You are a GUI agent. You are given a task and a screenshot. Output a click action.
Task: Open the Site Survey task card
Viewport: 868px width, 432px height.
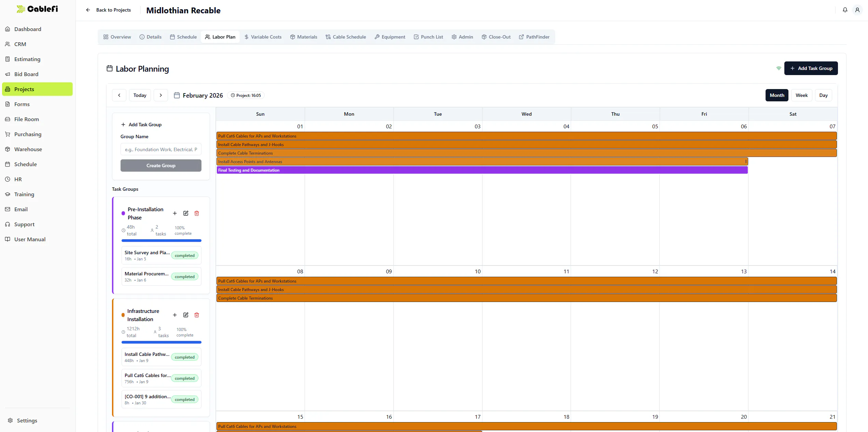click(x=162, y=255)
